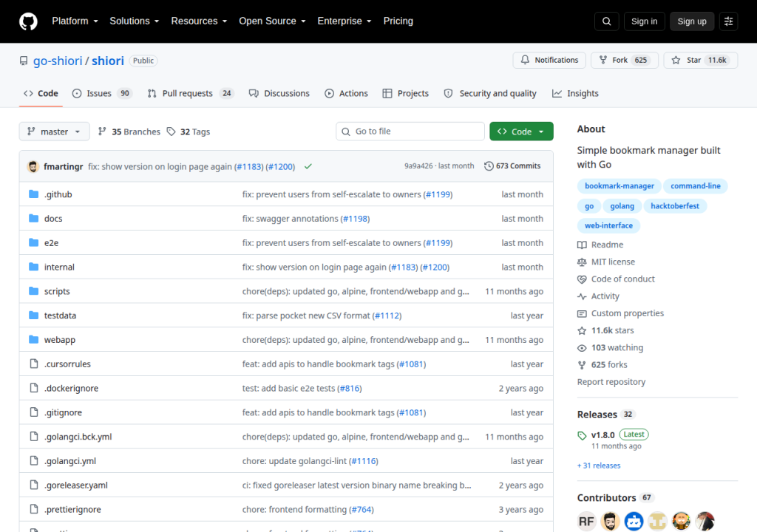Click the star icon in Star button
This screenshot has height=532, width=757.
tap(676, 61)
